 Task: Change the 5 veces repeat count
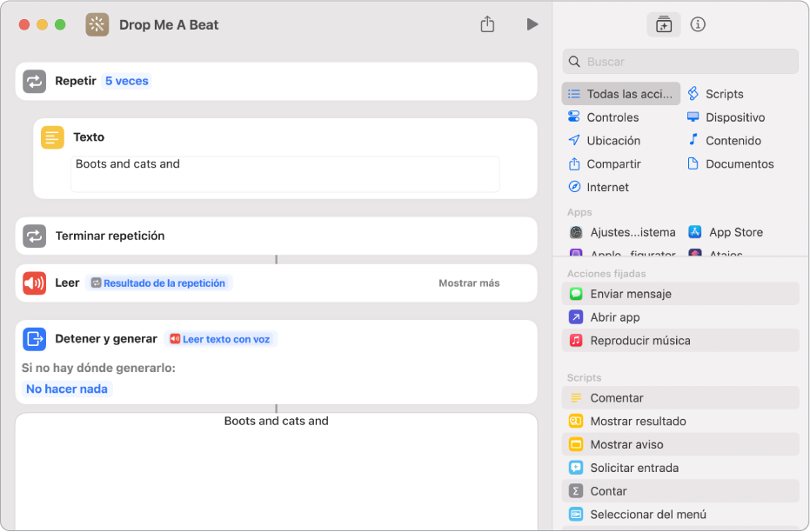(126, 81)
